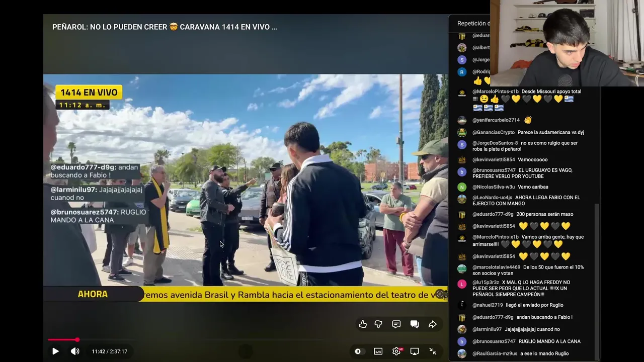The height and width of the screenshot is (362, 644).
Task: Mute the video volume
Action: 75,351
